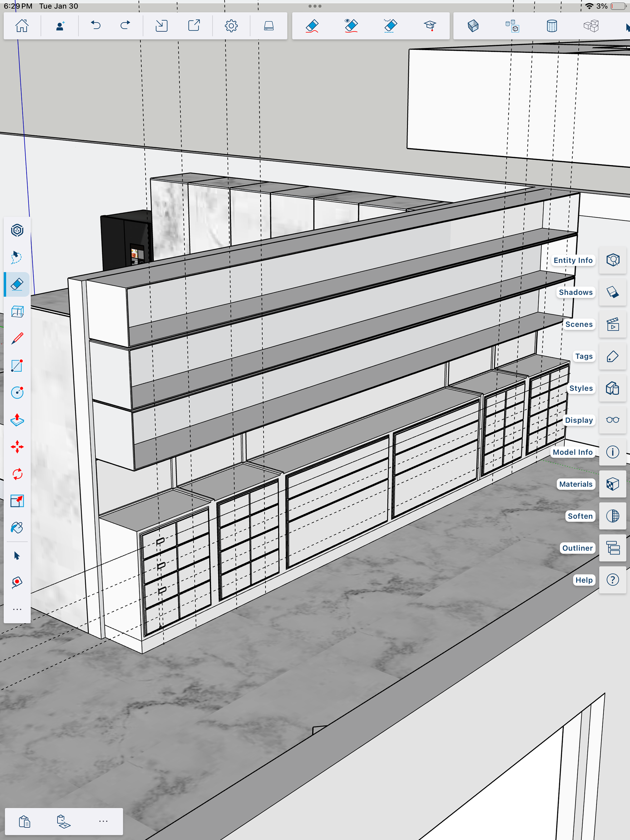Viewport: 630px width, 840px height.
Task: Choose the Circle drawing tool
Action: tap(17, 392)
